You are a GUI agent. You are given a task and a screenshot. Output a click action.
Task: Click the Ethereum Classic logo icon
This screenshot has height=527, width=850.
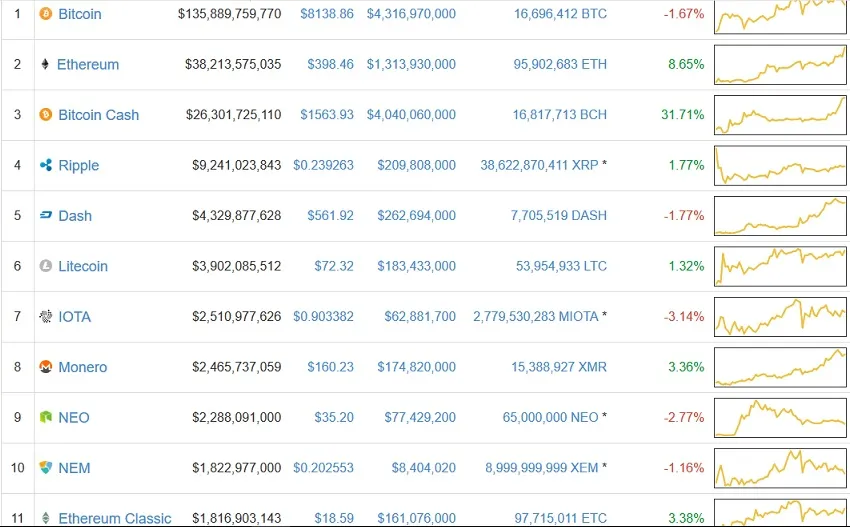[46, 518]
